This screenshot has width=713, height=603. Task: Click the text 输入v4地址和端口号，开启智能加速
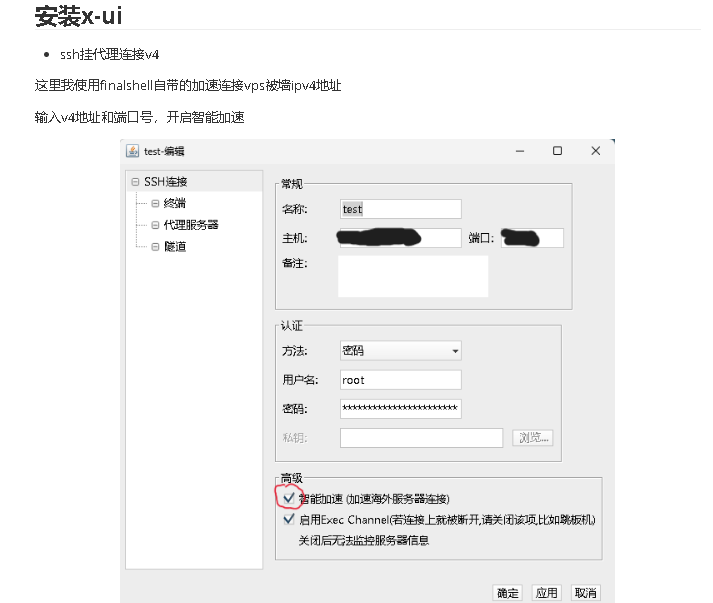(x=140, y=117)
